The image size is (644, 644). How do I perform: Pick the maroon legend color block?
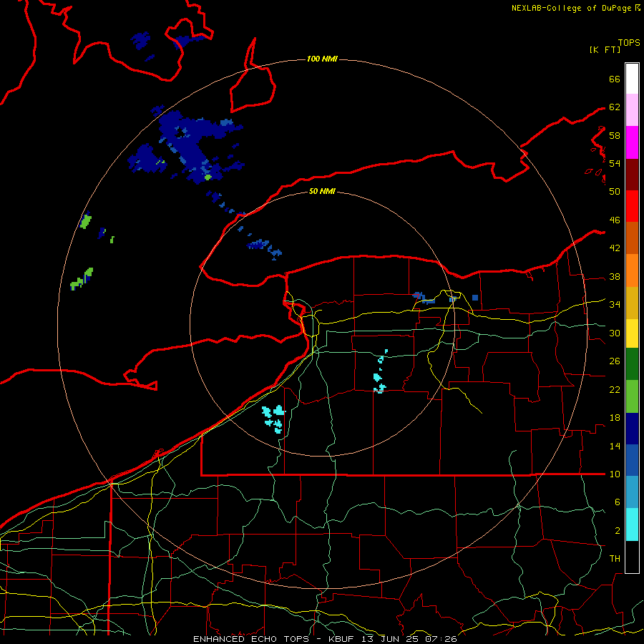632,175
